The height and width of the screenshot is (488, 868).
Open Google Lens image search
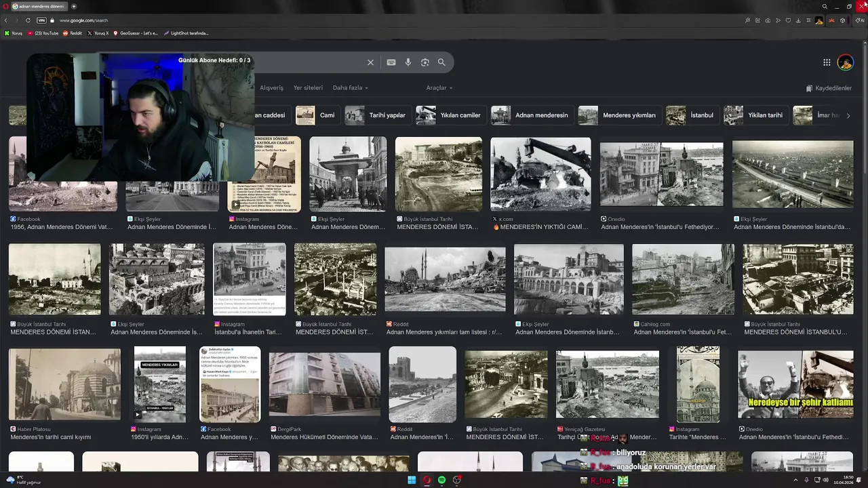[425, 62]
